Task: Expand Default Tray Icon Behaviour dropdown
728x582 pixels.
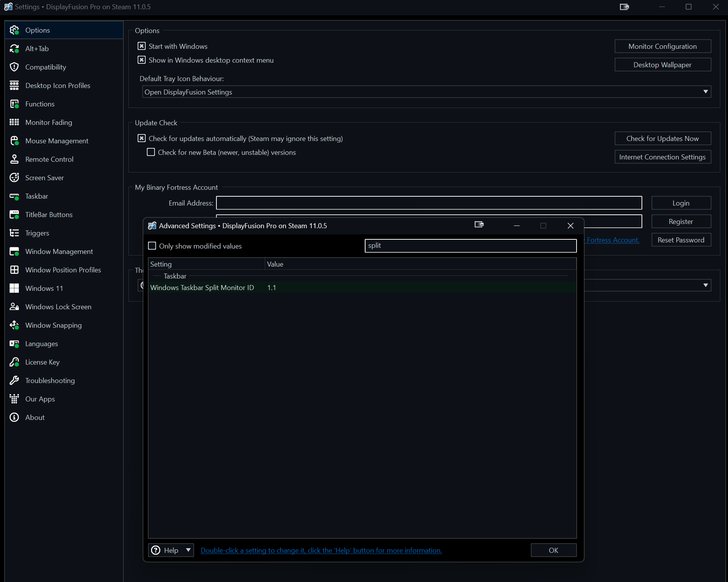Action: (x=705, y=92)
